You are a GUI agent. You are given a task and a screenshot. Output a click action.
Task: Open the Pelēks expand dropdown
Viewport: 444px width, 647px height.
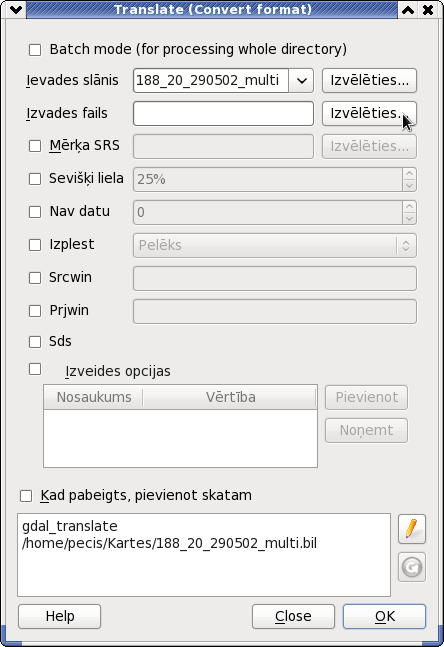tap(406, 246)
